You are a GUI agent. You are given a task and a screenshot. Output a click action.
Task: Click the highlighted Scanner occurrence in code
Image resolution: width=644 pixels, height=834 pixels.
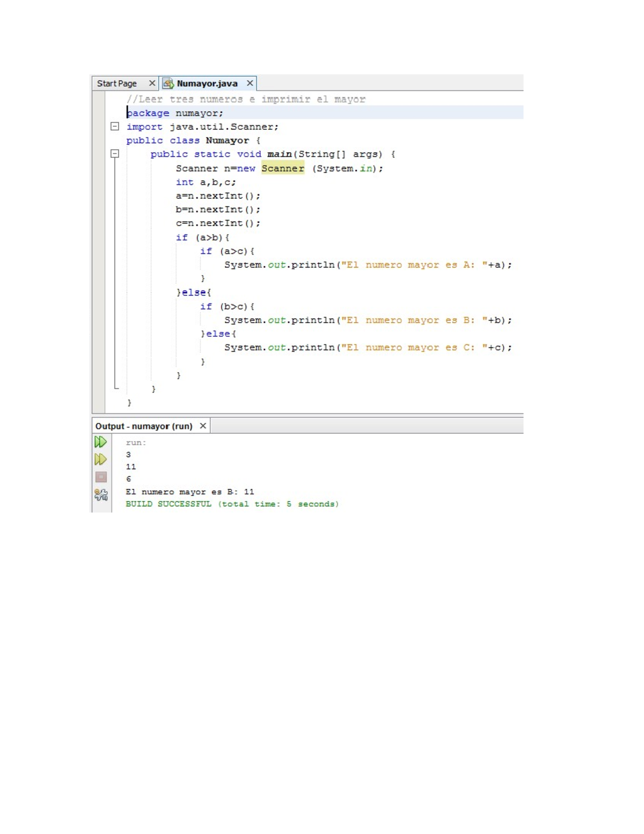click(283, 168)
